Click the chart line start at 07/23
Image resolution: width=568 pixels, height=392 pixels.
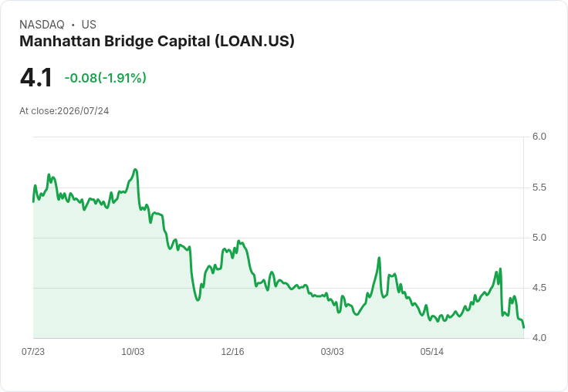pos(33,201)
